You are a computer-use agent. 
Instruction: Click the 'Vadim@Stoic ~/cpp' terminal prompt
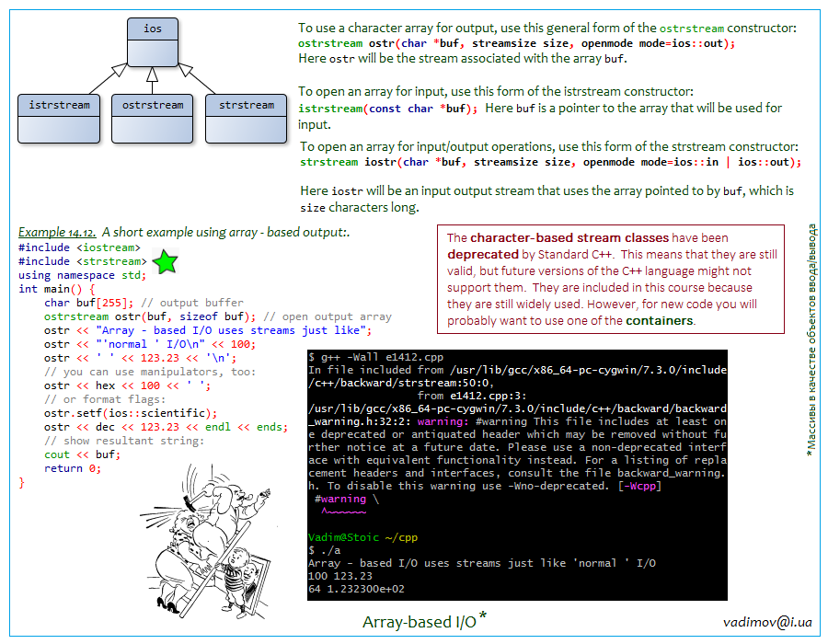[362, 537]
